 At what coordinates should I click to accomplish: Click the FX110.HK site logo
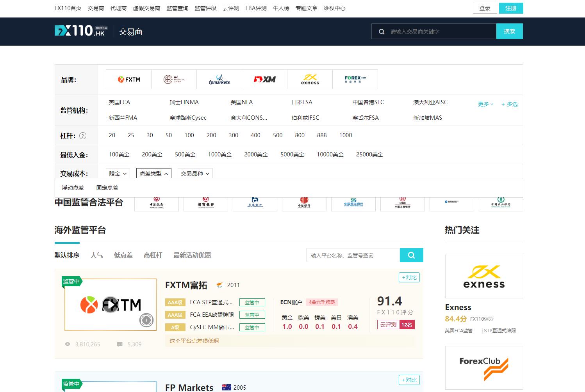point(80,31)
